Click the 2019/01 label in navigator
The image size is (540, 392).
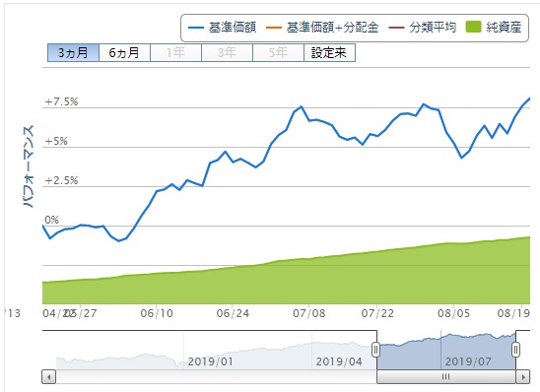[211, 361]
